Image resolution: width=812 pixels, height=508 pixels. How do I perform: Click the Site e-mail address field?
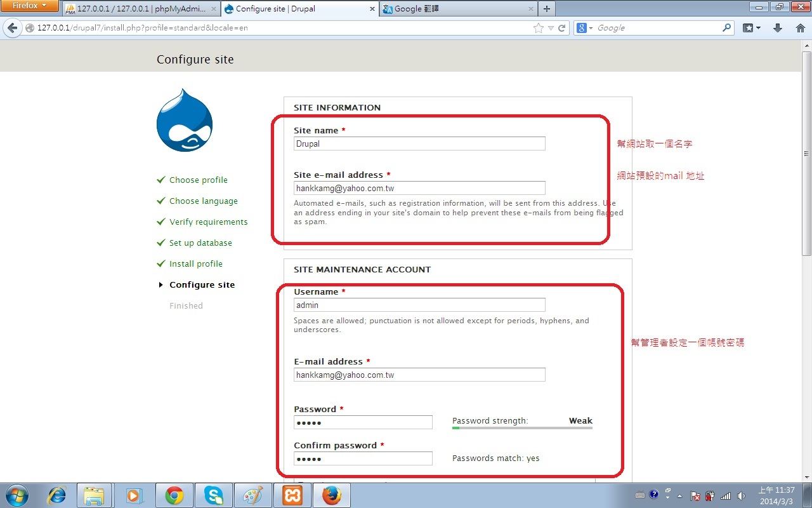tap(419, 188)
